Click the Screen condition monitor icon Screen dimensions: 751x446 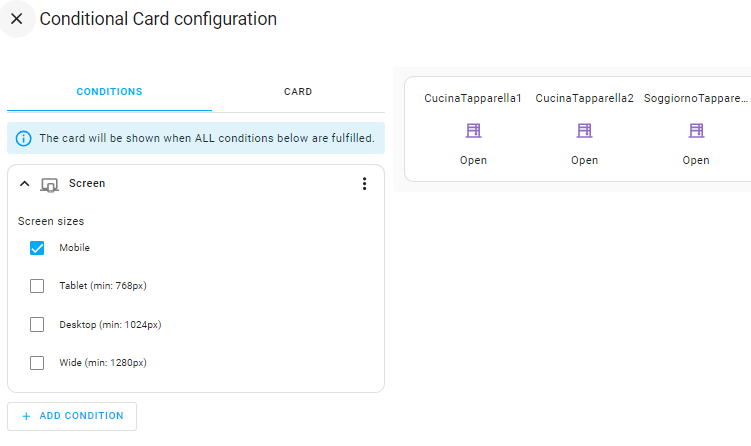[49, 184]
